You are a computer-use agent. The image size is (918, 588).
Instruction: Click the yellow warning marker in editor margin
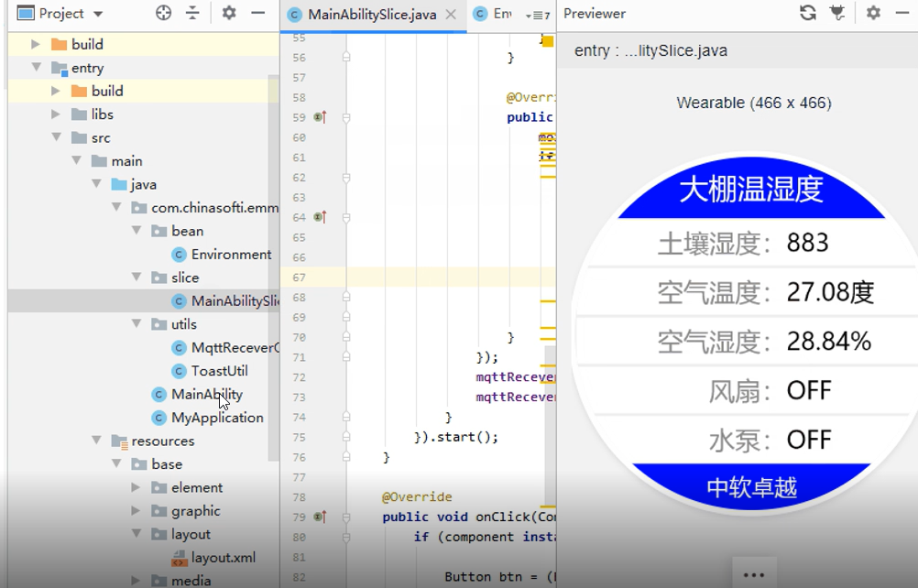pyautogui.click(x=548, y=41)
